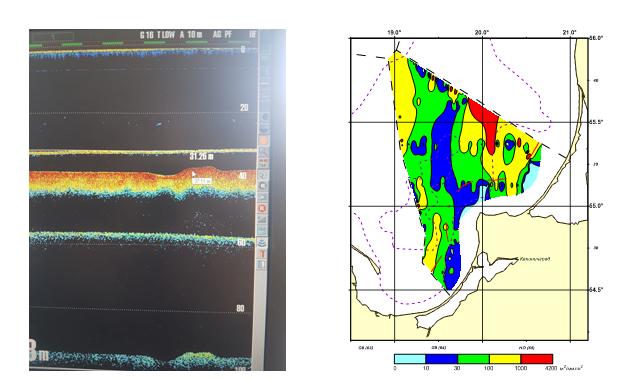Click the green R icon
The height and width of the screenshot is (380, 623).
tap(262, 186)
